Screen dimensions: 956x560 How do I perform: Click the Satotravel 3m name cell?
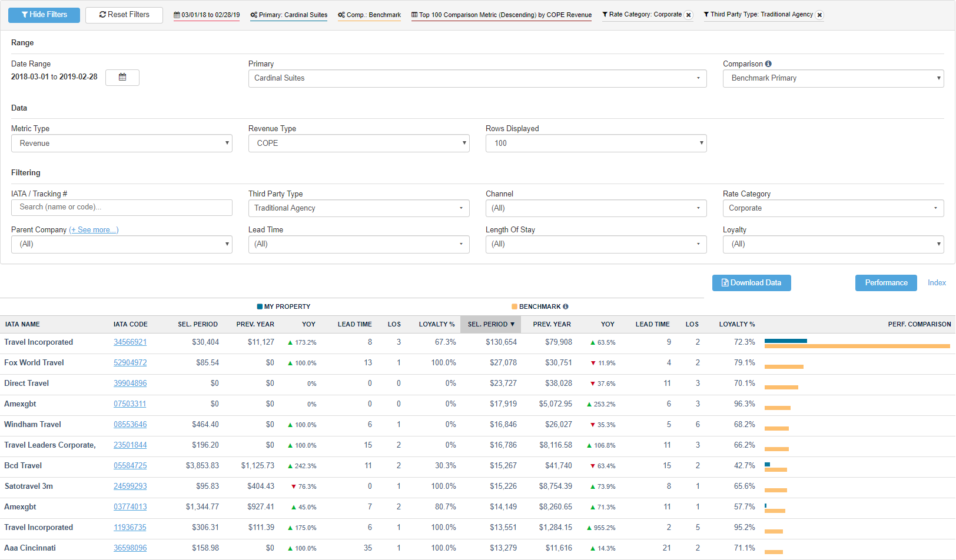pyautogui.click(x=28, y=486)
